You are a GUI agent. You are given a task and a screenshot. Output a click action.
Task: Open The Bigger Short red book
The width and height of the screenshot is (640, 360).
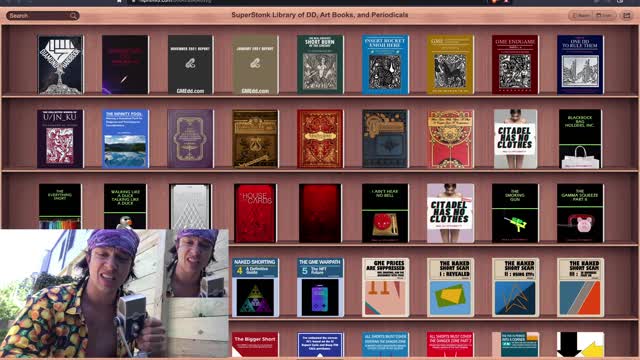click(x=255, y=344)
